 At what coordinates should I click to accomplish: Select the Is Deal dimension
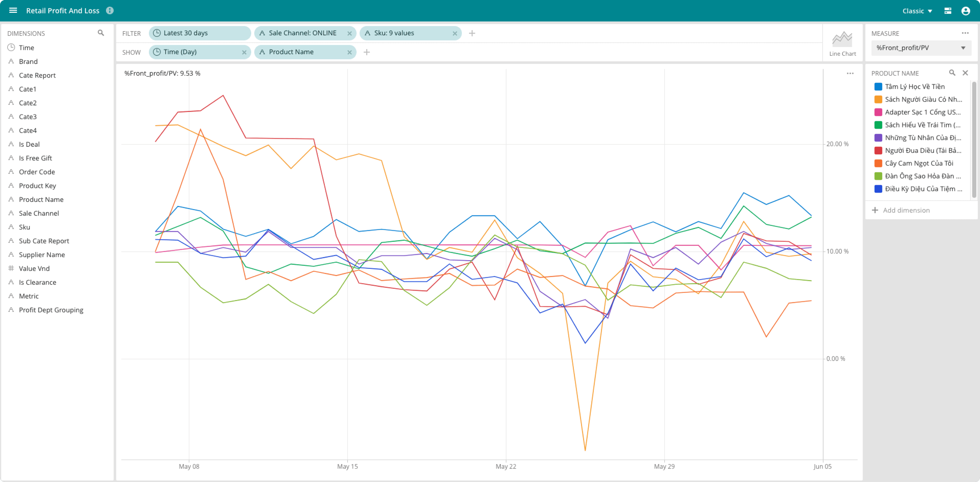coord(57,144)
